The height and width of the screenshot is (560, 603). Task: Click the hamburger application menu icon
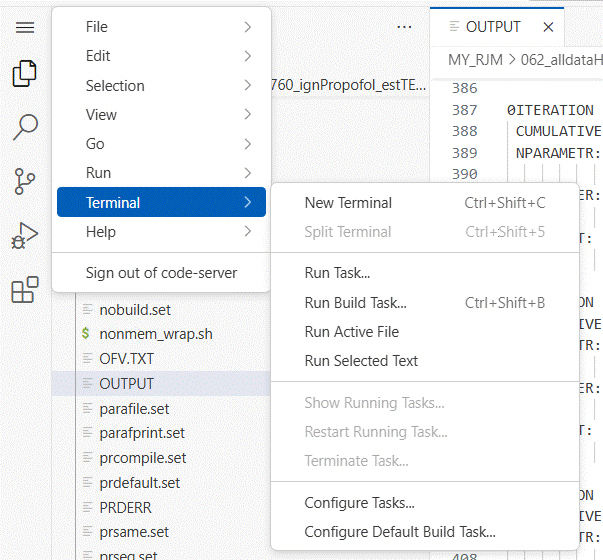click(25, 27)
